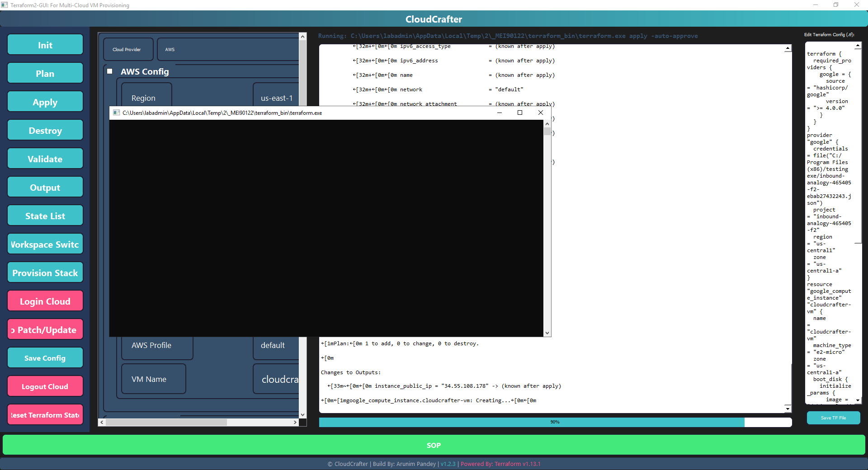Click the Plan button
This screenshot has height=470, width=868.
tap(45, 73)
